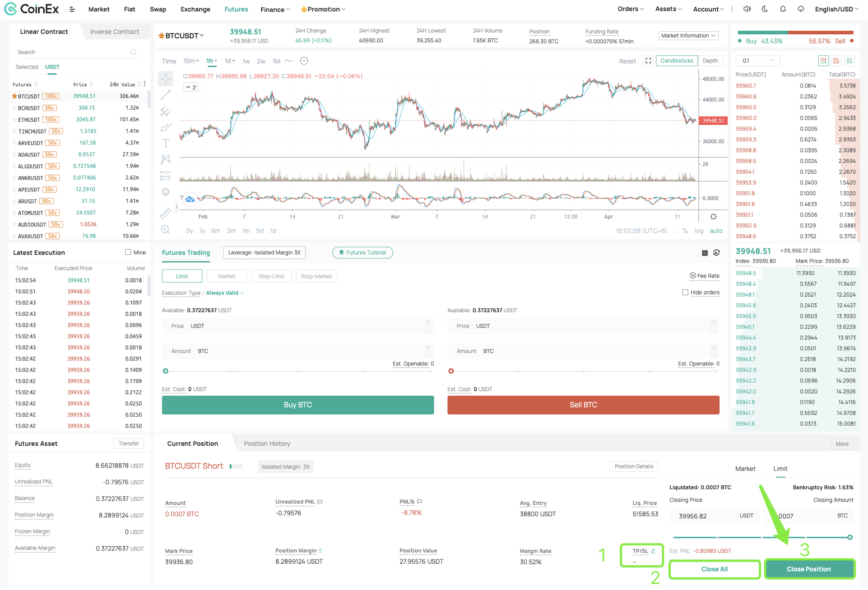Open the 0.1 order book precision dropdown
This screenshot has width=868, height=590.
758,61
